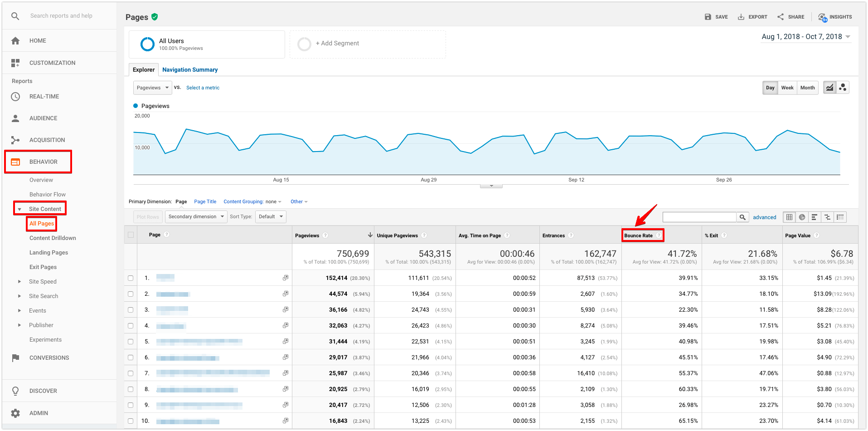The height and width of the screenshot is (431, 868).
Task: Click the verified shield icon beside Pages
Action: (155, 17)
